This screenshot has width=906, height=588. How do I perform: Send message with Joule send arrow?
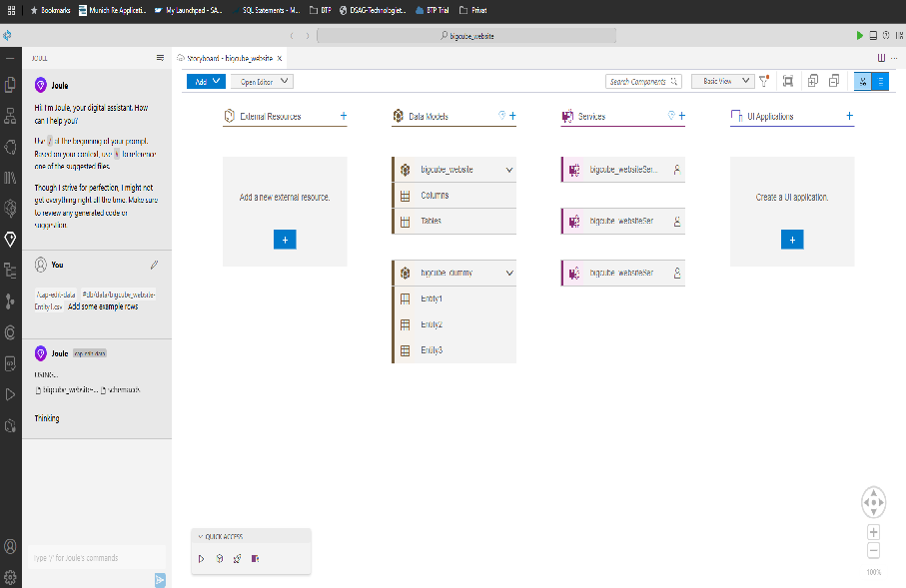tap(160, 579)
